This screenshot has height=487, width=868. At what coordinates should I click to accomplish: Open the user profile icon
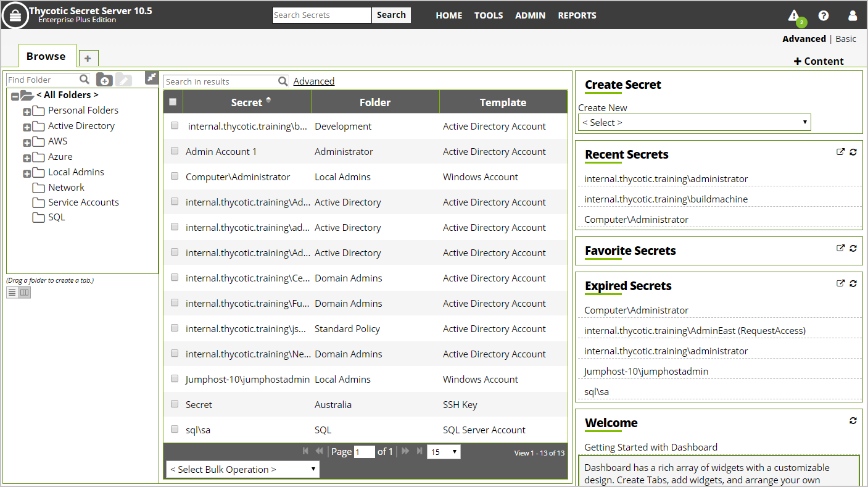[x=853, y=15]
